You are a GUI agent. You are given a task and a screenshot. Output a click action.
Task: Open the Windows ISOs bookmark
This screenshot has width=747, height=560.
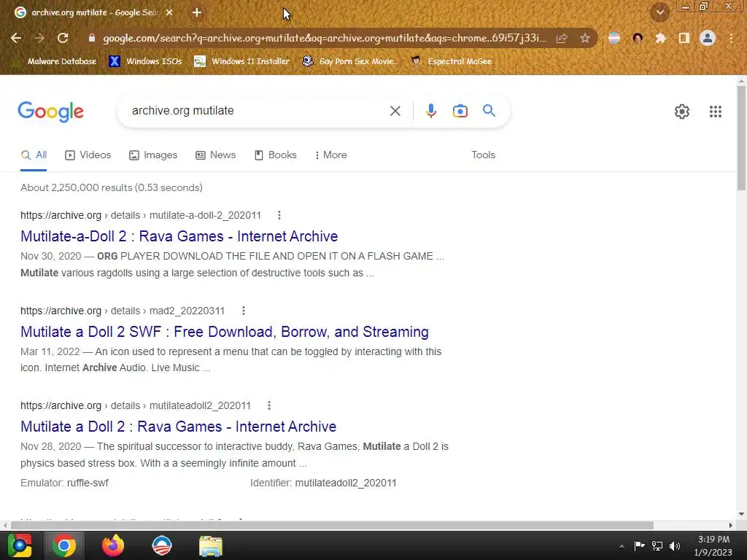point(145,61)
